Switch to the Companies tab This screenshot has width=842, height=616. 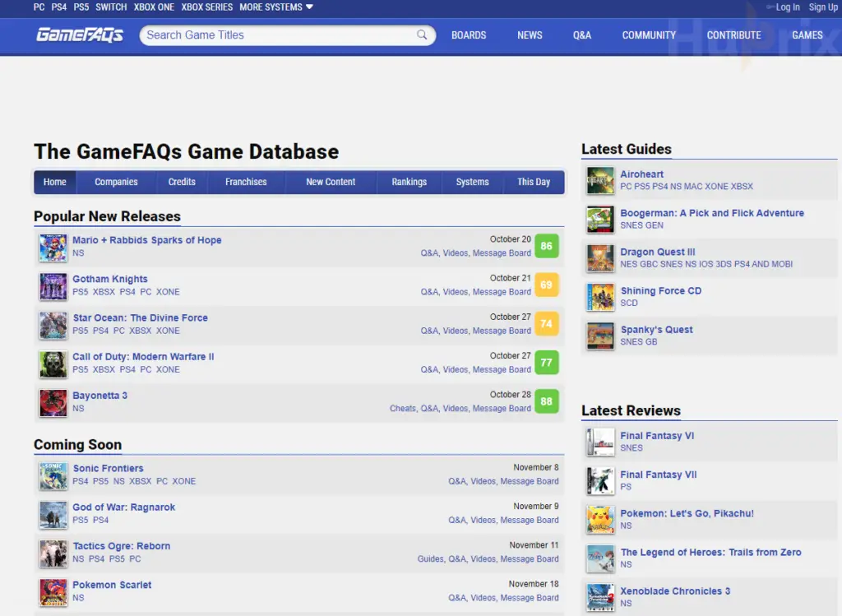pyautogui.click(x=116, y=182)
